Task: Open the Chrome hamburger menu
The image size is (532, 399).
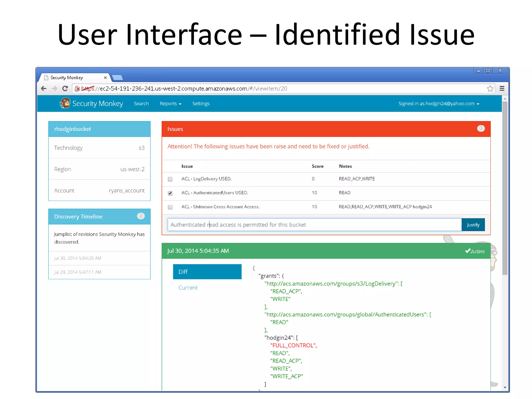Action: point(502,89)
